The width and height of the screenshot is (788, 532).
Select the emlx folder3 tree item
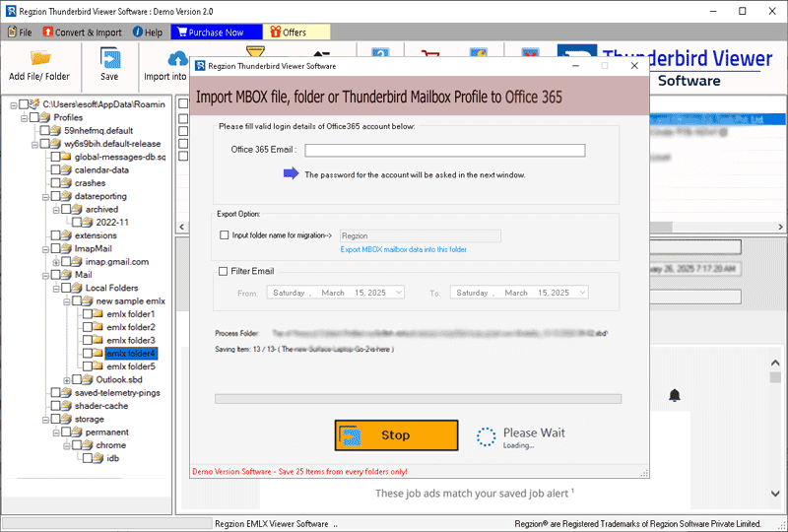[131, 340]
